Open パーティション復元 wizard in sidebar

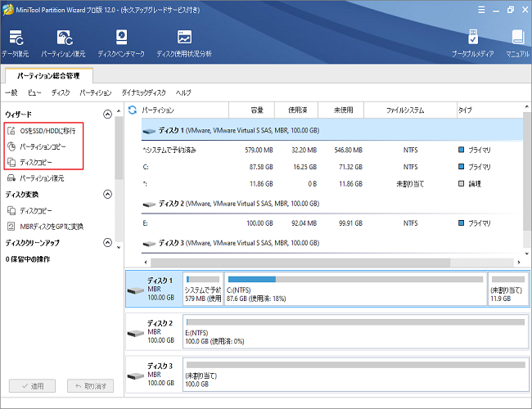[x=36, y=178]
